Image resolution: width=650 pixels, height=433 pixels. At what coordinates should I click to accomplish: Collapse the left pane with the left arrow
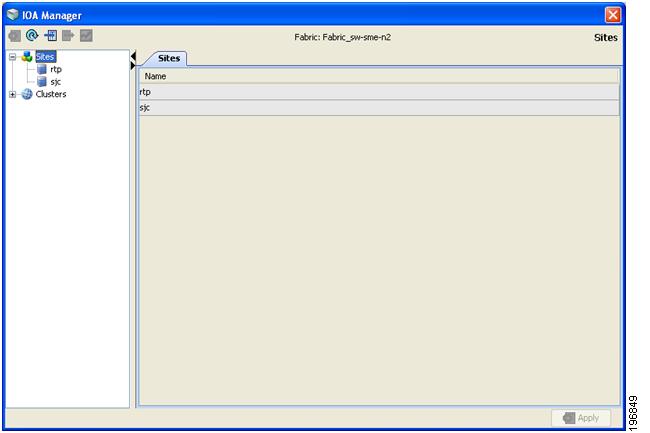pyautogui.click(x=133, y=56)
